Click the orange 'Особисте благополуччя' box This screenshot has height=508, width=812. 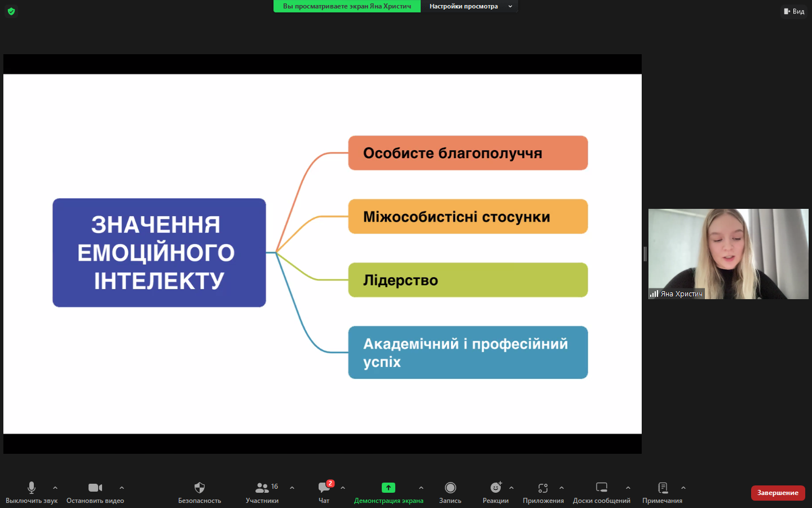468,153
